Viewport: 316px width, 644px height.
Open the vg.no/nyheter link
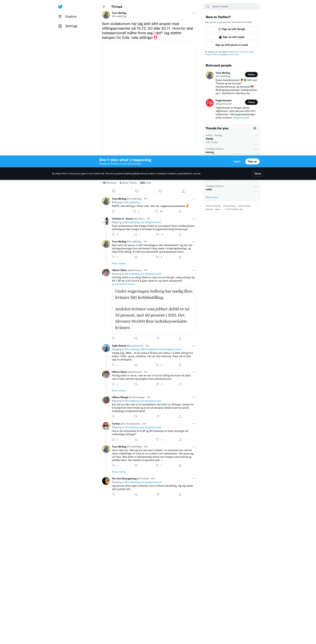point(124,284)
